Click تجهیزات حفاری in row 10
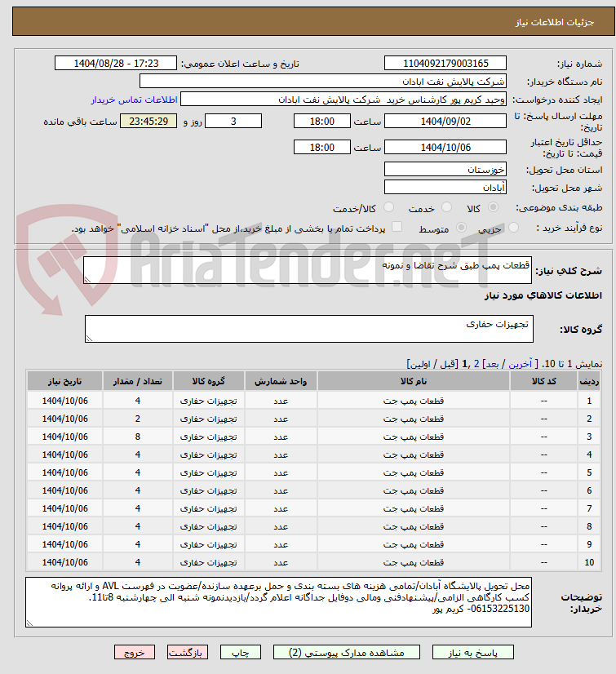The width and height of the screenshot is (616, 674). pyautogui.click(x=209, y=563)
